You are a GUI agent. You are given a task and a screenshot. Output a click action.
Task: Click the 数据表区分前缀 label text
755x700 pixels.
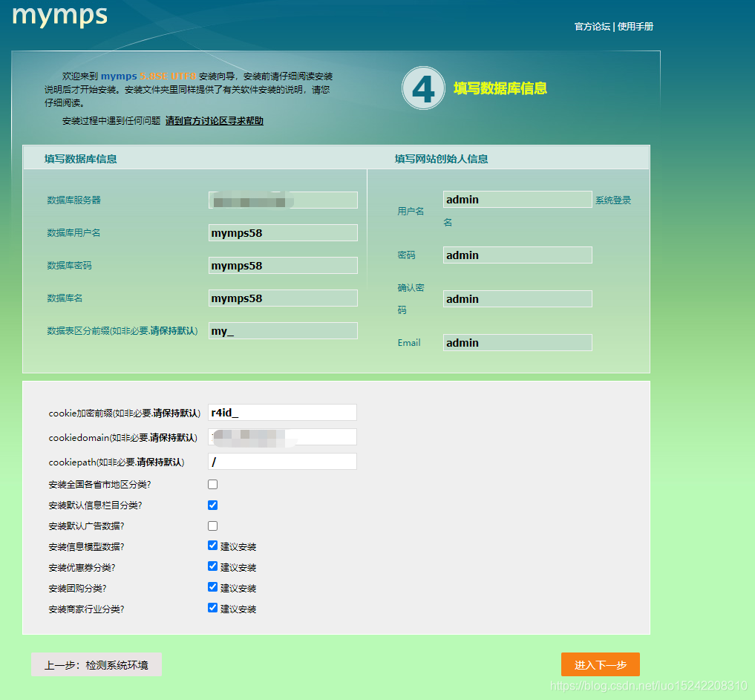click(x=122, y=331)
